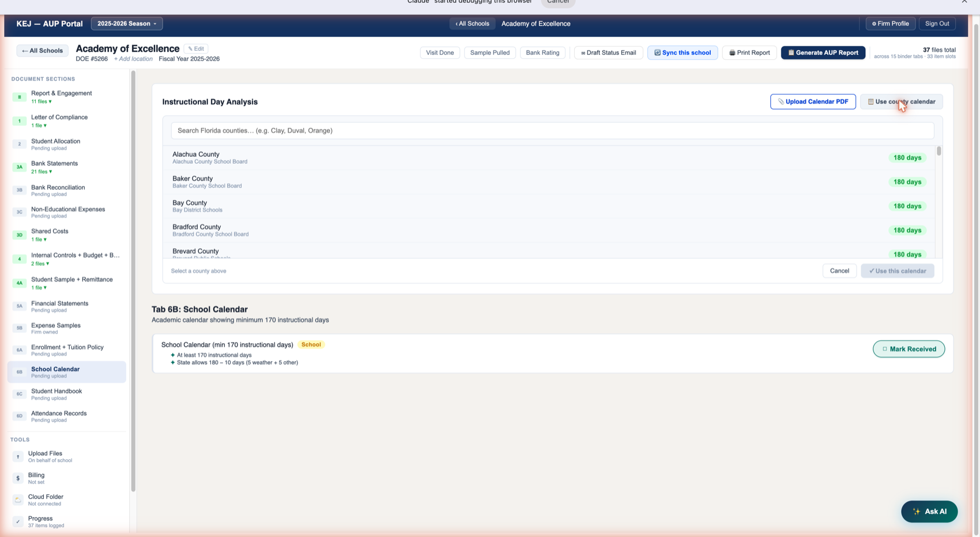This screenshot has height=537, width=980.
Task: Open the Student Handbook section
Action: point(67,394)
